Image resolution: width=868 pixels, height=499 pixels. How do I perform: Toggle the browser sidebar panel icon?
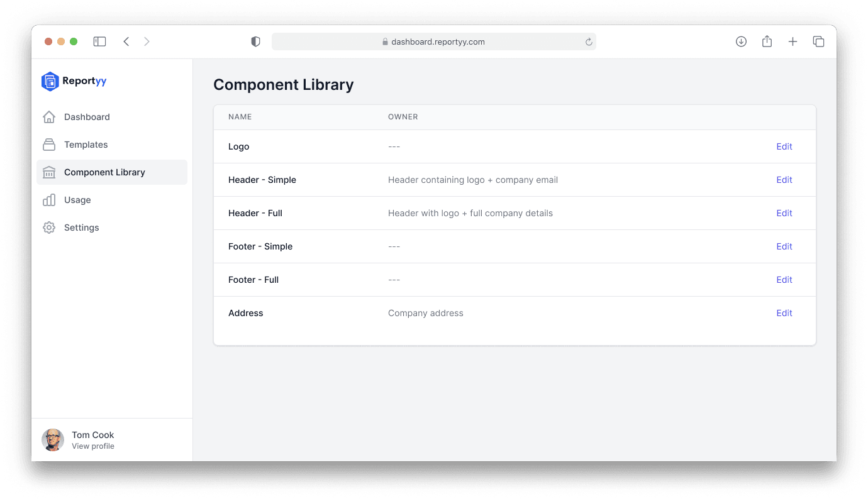click(99, 41)
